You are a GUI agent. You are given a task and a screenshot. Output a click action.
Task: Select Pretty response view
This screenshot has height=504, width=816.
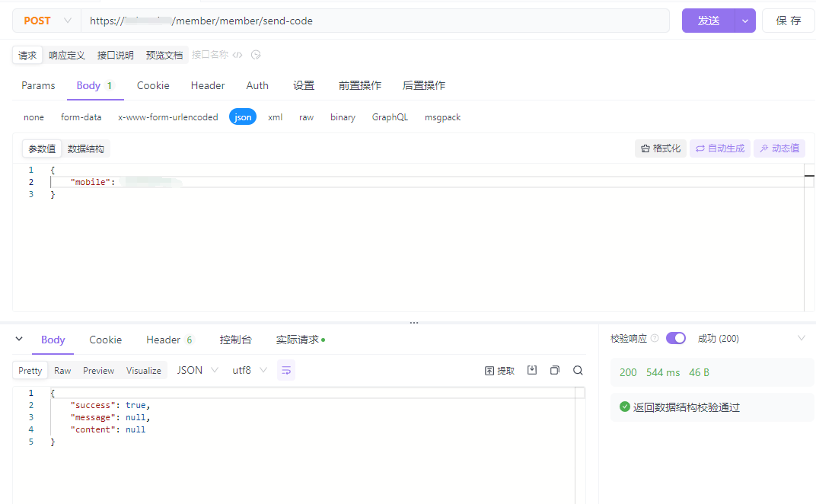(30, 370)
